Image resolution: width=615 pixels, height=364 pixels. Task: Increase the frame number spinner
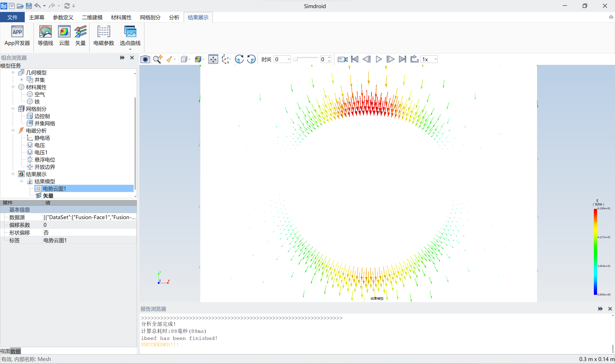[329, 57]
